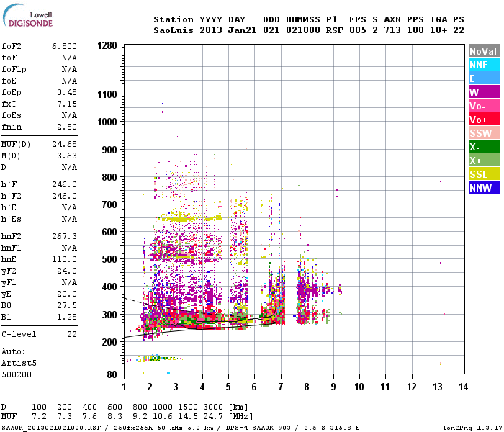The image size is (504, 432).
Task: Select the C-level value 22
Action: click(x=72, y=334)
